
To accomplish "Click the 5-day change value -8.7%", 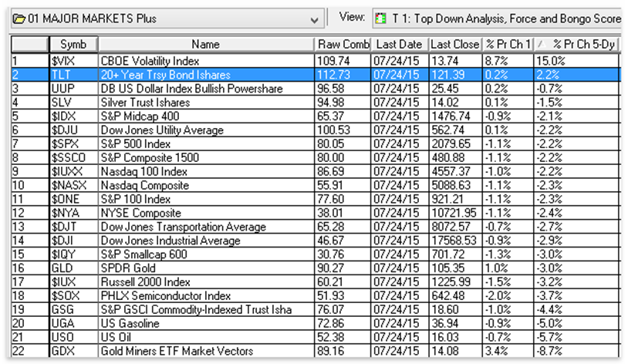I will [549, 351].
